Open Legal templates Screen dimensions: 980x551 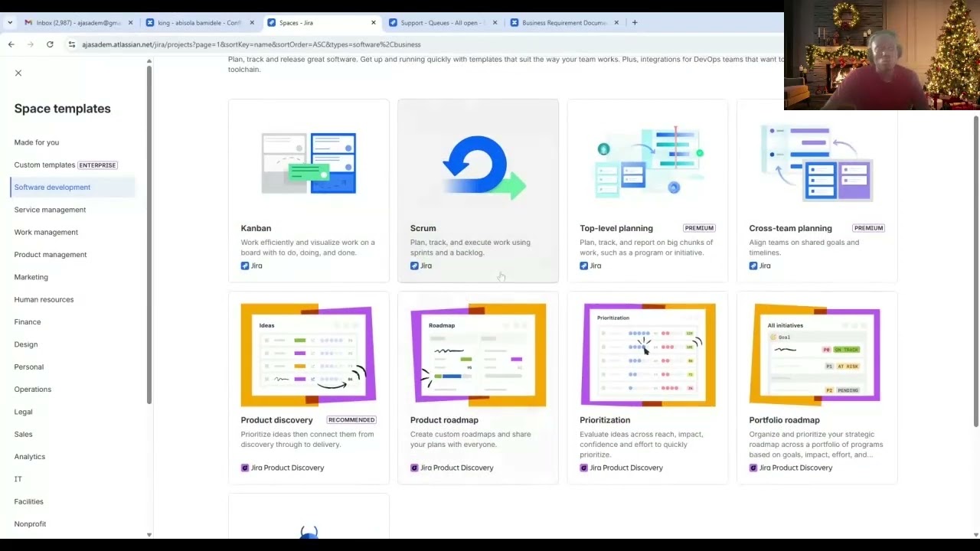click(x=23, y=412)
